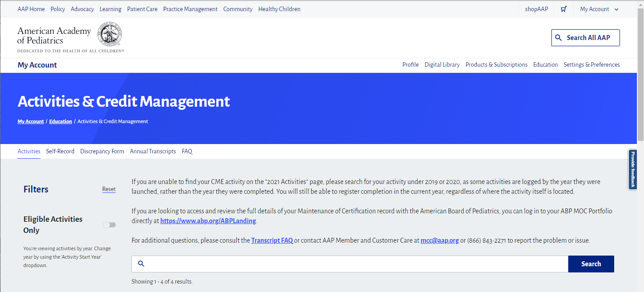644x292 pixels.
Task: Click the Education breadcrumb link
Action: pyautogui.click(x=61, y=121)
